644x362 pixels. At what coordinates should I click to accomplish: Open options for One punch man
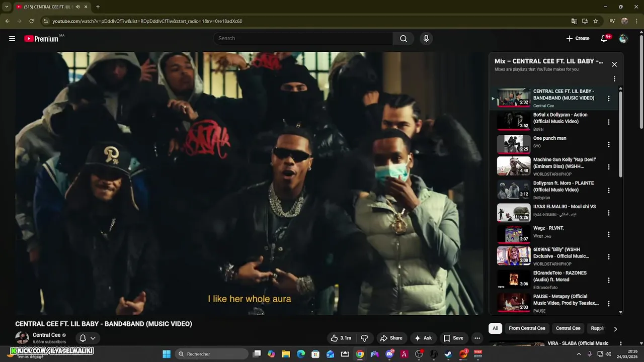[609, 144]
